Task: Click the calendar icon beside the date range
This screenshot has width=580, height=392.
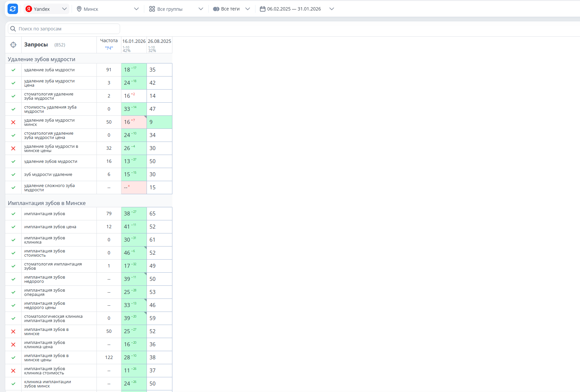Action: (263, 9)
